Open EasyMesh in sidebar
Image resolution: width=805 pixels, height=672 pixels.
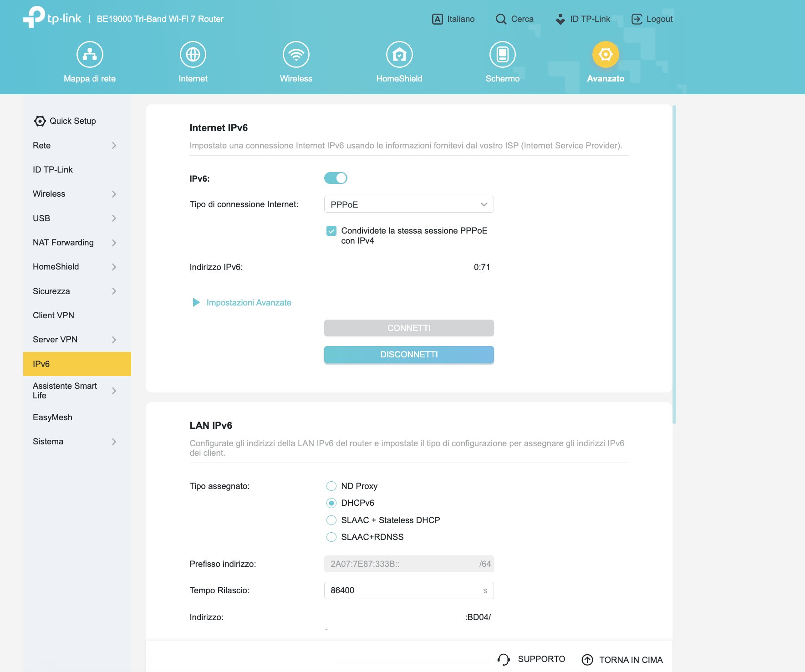point(52,417)
